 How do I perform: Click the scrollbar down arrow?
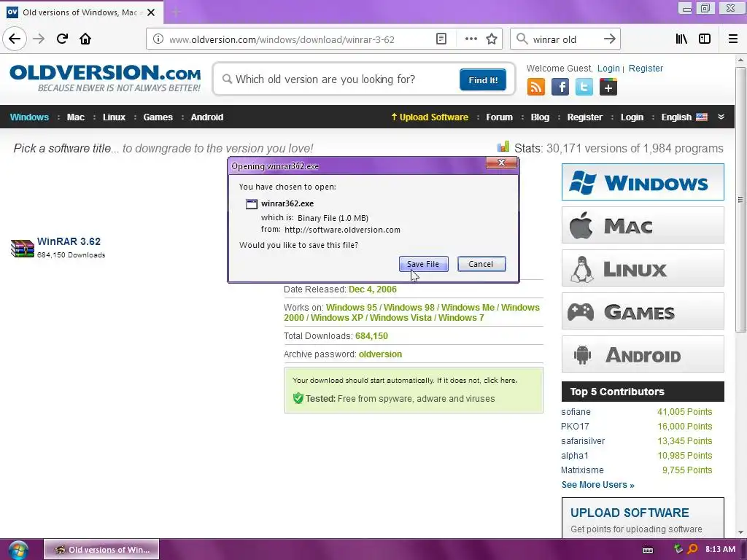[740, 532]
